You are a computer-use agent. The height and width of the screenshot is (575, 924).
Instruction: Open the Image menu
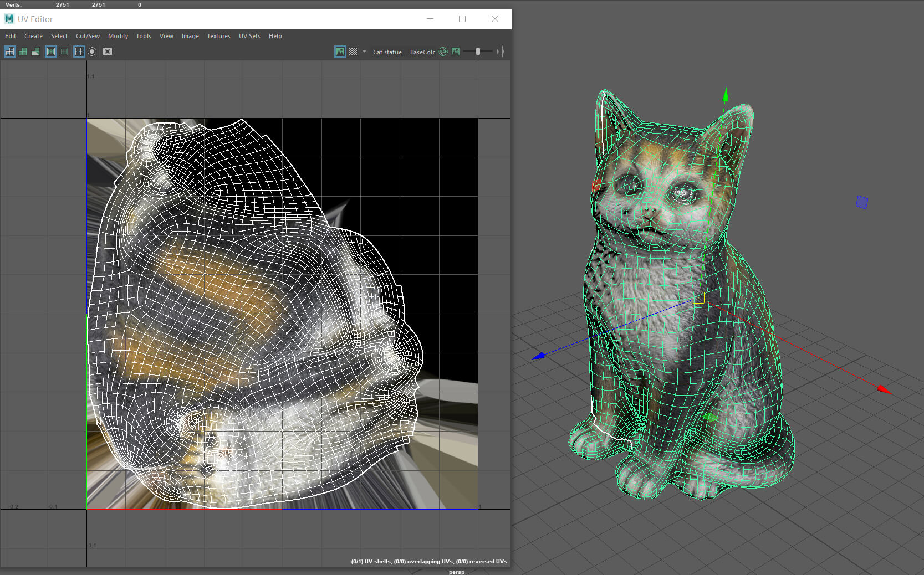pos(190,36)
